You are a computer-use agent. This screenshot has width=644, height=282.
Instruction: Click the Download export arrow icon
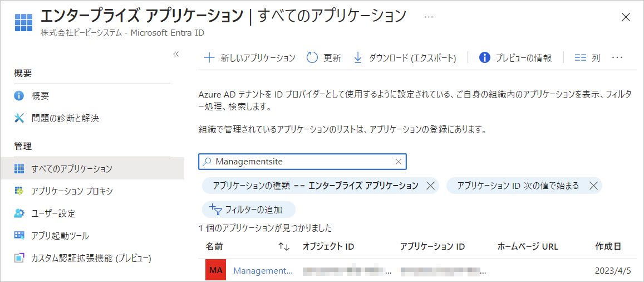[358, 58]
